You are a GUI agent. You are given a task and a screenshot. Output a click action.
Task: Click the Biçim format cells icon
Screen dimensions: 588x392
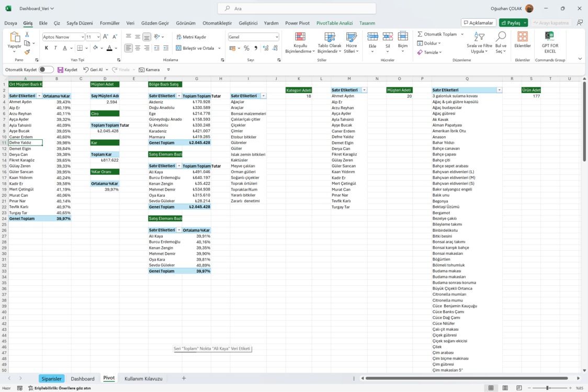[403, 37]
